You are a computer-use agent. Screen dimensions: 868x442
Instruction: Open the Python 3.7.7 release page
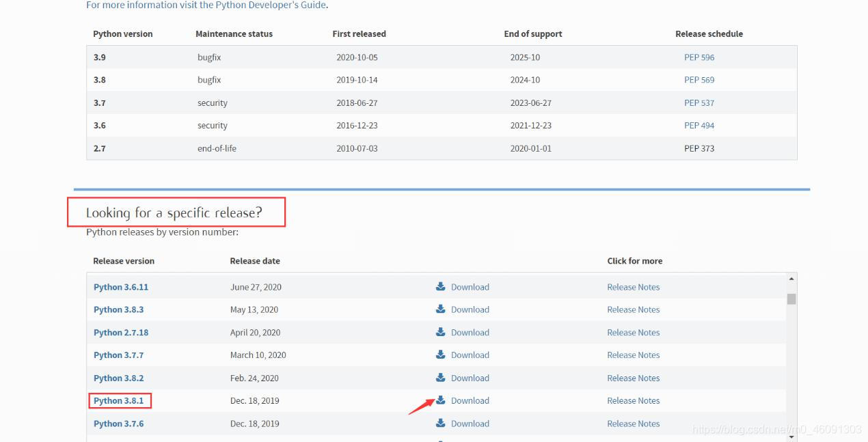point(119,355)
